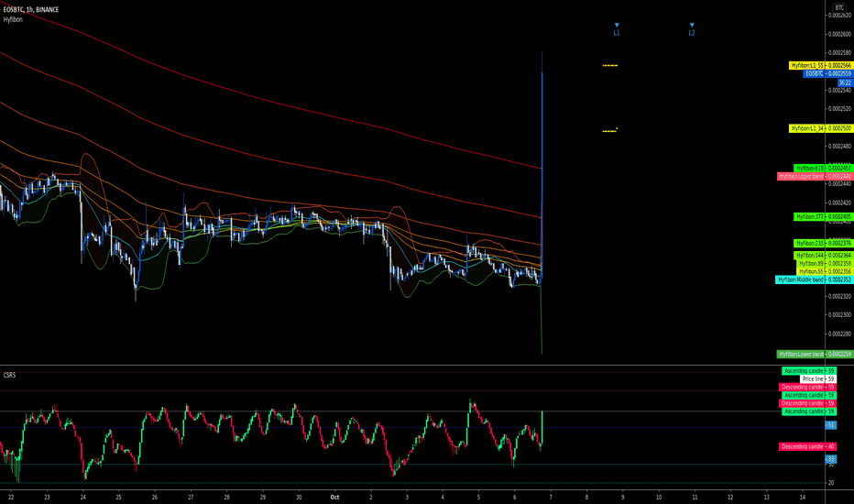Click the yellow dashed L1_55 level line
This screenshot has height=504, width=854.
pyautogui.click(x=610, y=65)
